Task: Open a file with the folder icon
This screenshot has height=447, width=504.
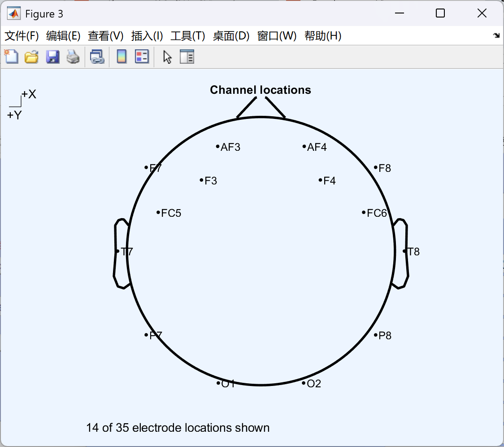Action: pyautogui.click(x=31, y=57)
